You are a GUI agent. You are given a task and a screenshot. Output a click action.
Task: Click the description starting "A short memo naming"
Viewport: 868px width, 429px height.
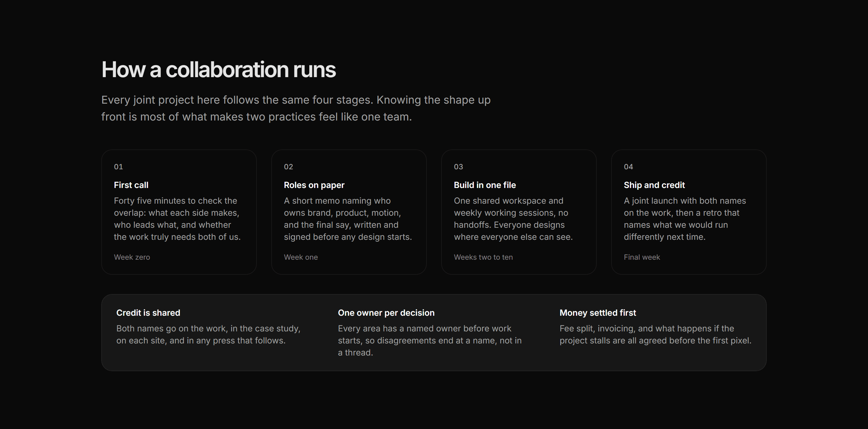[x=348, y=218]
